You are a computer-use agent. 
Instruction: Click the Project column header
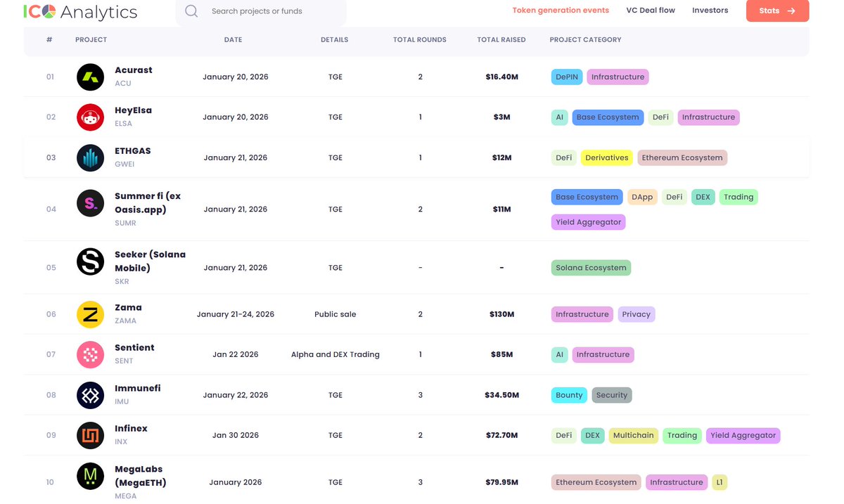coord(91,40)
